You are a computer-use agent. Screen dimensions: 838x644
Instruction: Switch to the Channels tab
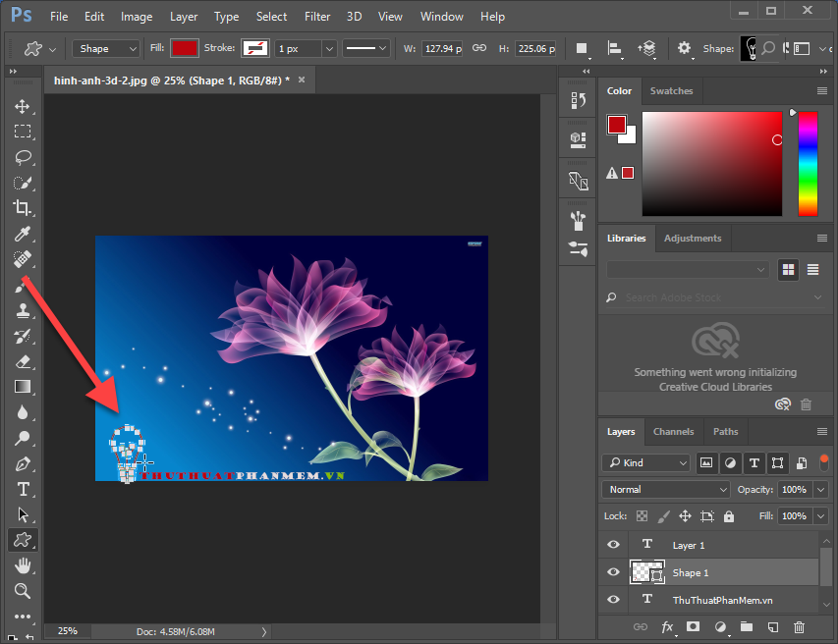tap(673, 431)
